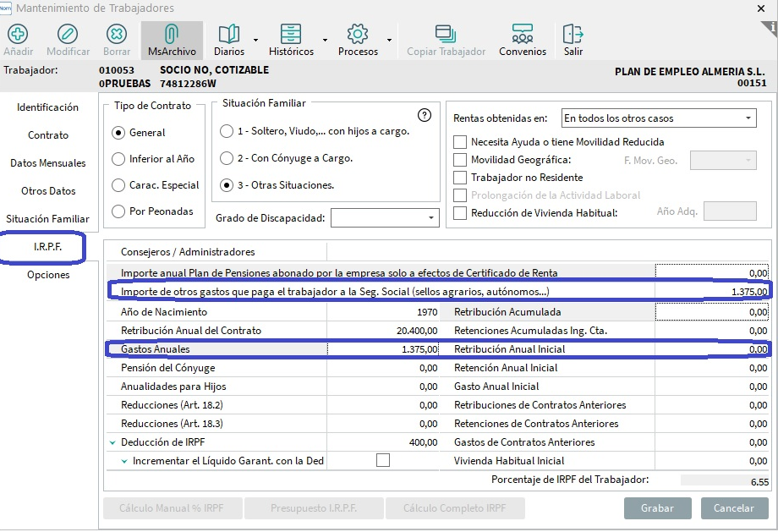Open the F. Mov. Geo. date dropdown

tap(748, 161)
